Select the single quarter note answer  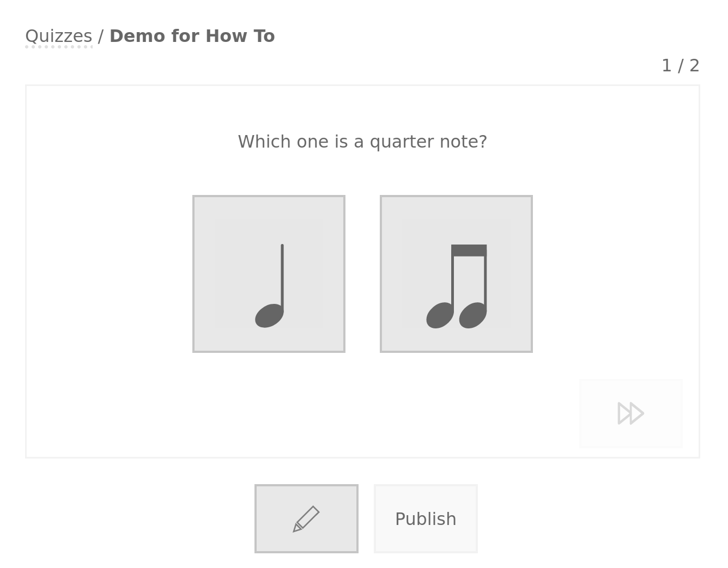(x=269, y=274)
